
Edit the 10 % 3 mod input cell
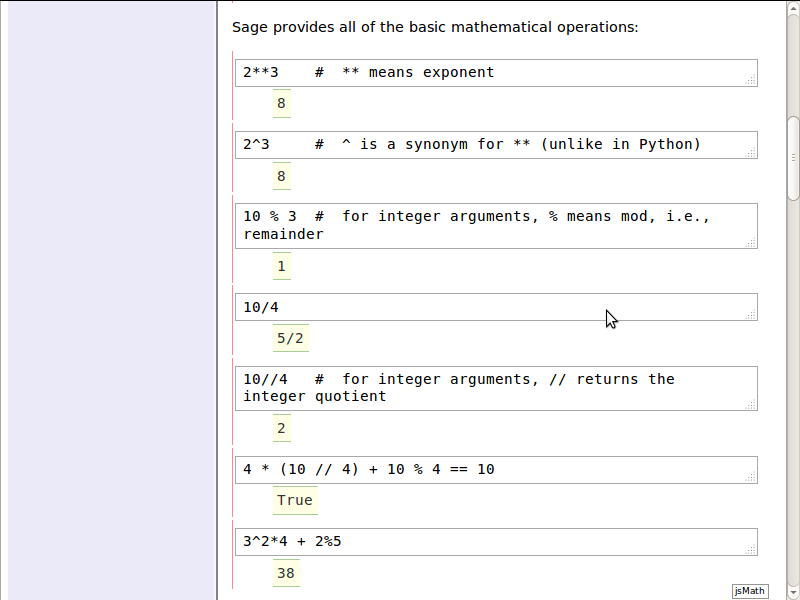click(490, 226)
